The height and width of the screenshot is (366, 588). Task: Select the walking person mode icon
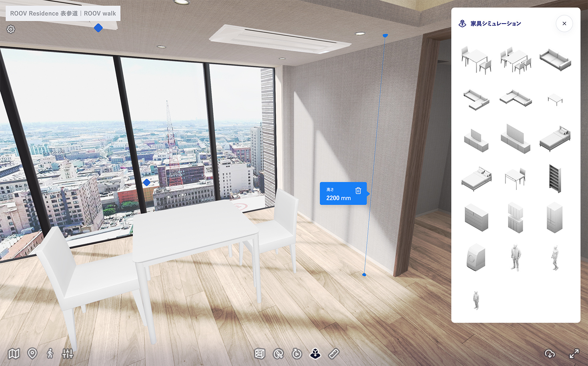[x=50, y=354]
